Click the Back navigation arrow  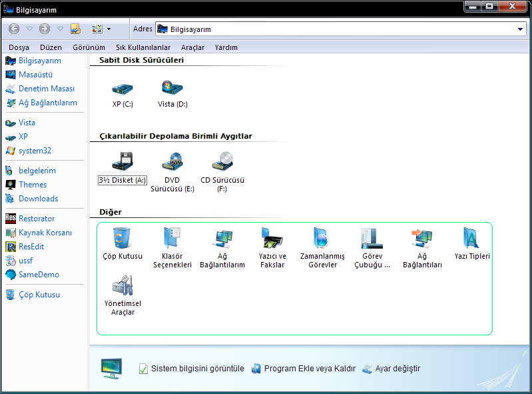pos(14,29)
